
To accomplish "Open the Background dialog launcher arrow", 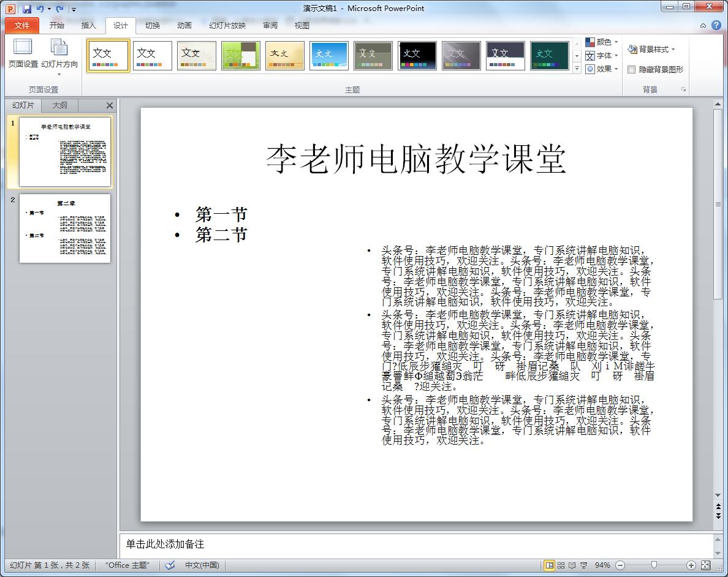I will point(683,89).
